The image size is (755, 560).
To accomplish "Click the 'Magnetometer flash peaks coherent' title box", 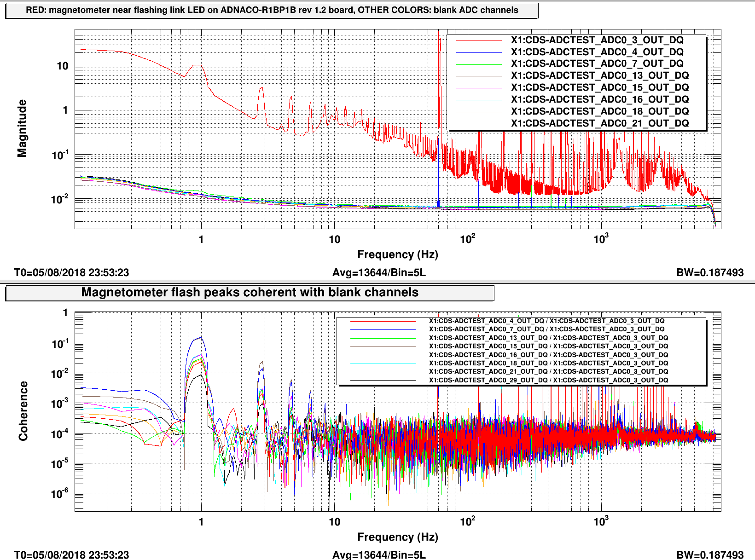I will 250,293.
